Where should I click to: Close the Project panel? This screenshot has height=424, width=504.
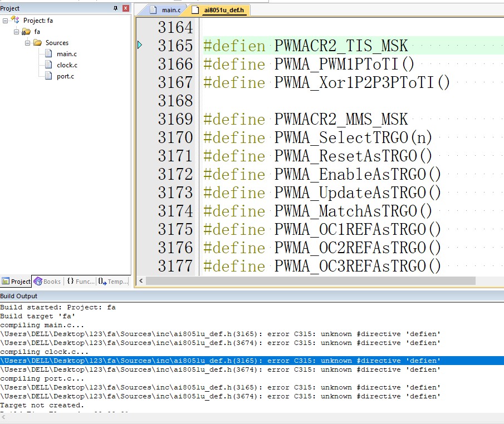126,8
